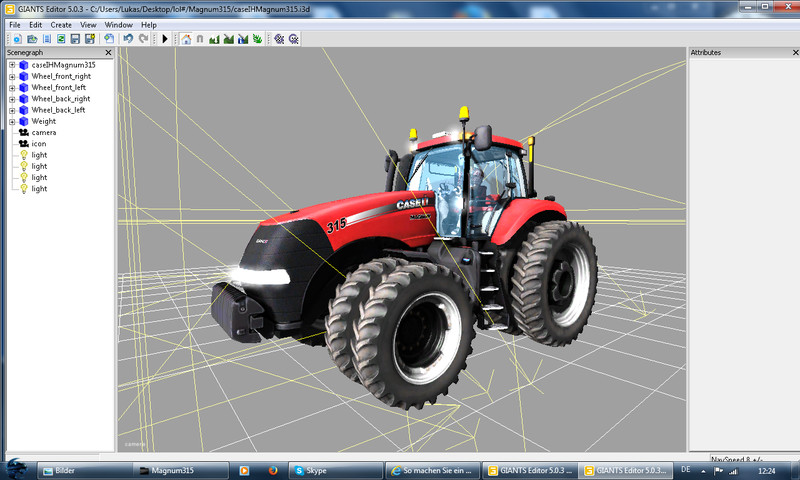Select the first light node

tap(39, 155)
